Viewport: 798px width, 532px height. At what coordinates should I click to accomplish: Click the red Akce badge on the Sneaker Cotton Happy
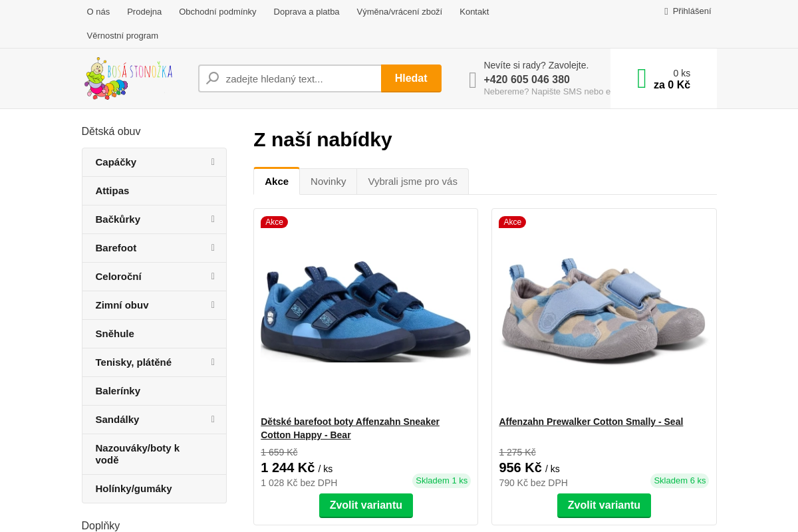coord(274,222)
